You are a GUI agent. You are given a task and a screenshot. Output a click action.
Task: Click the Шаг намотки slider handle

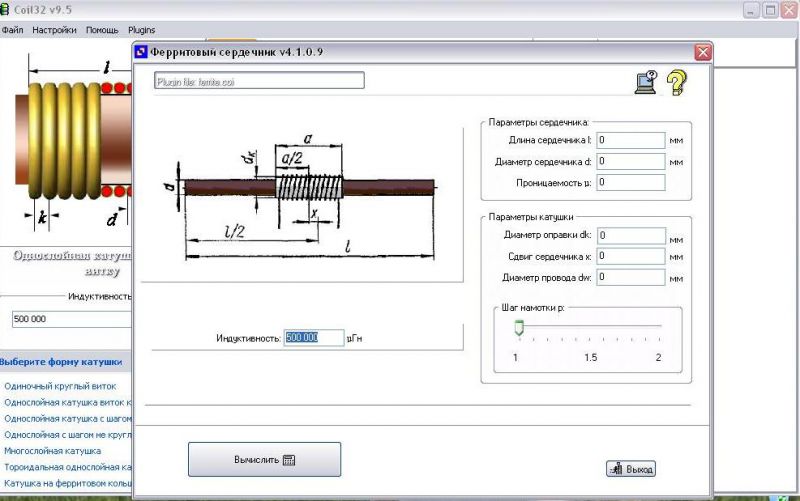pyautogui.click(x=519, y=327)
